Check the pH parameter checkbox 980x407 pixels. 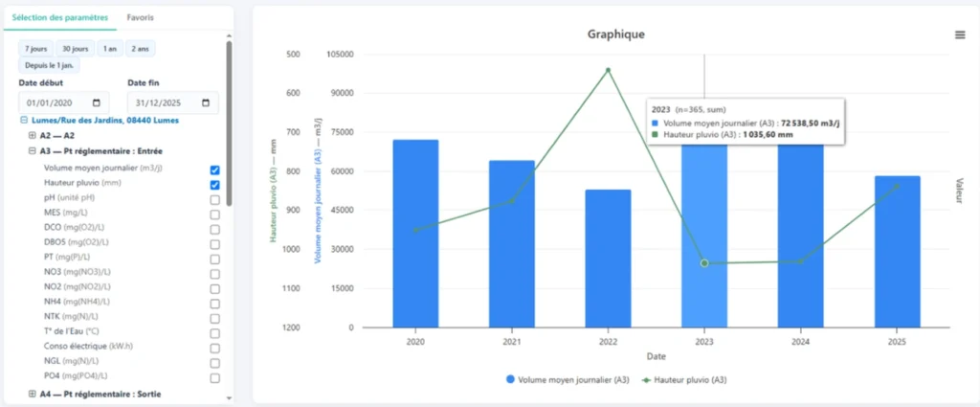click(x=215, y=200)
